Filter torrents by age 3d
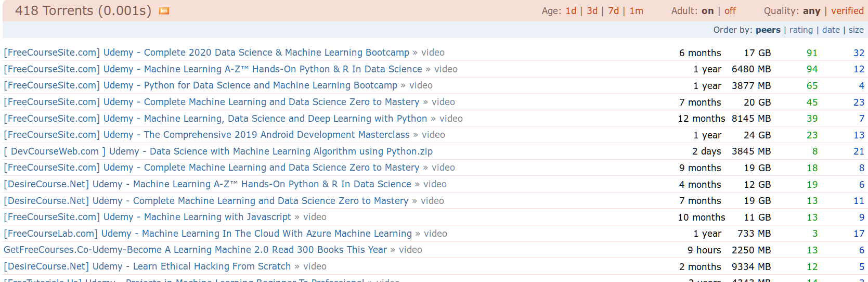The image size is (868, 282). 592,11
